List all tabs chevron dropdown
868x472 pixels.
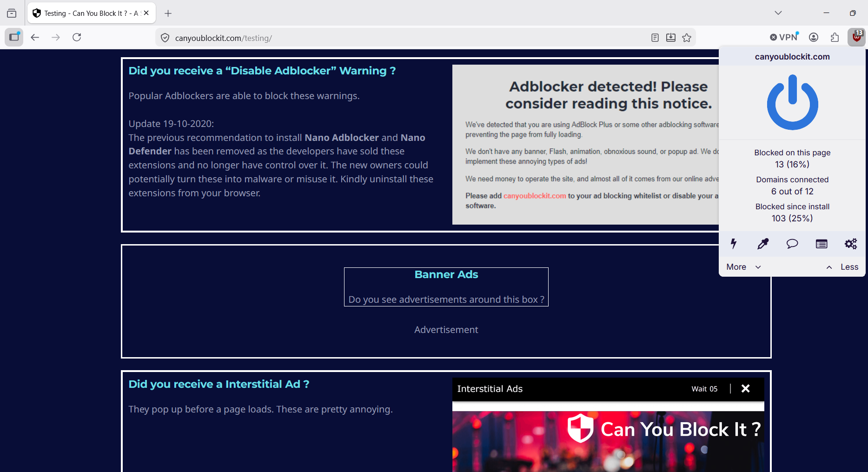tap(778, 13)
